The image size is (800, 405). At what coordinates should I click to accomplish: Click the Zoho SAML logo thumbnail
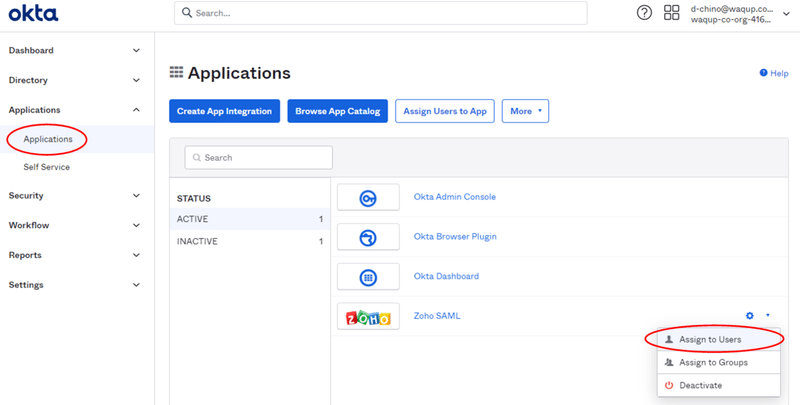point(368,317)
